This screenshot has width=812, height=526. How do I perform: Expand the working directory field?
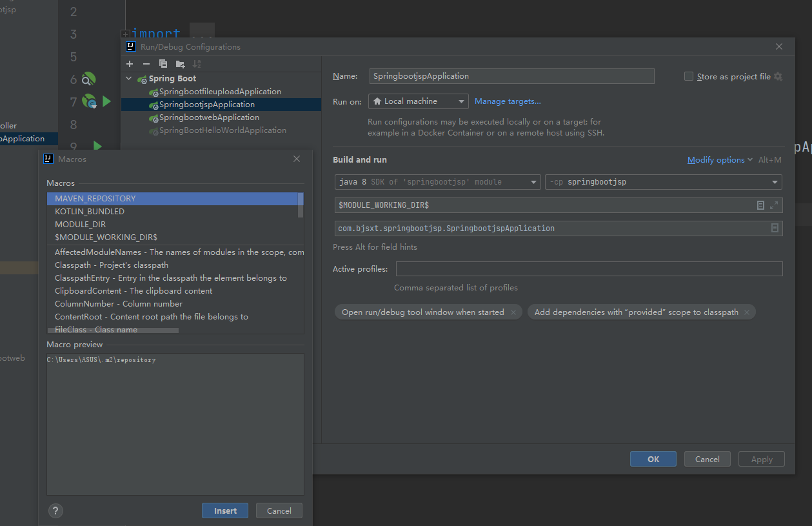[x=775, y=205]
